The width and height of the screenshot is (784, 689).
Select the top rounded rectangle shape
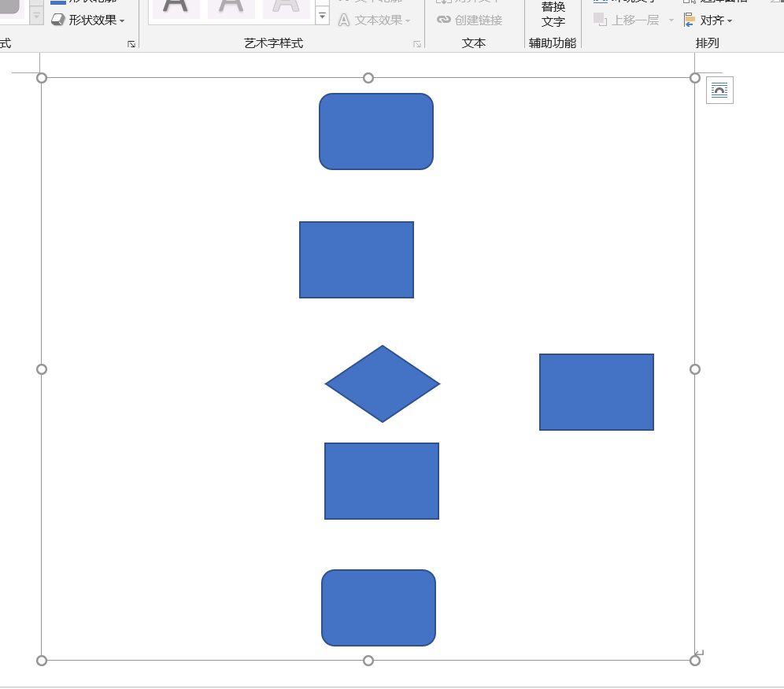[376, 132]
